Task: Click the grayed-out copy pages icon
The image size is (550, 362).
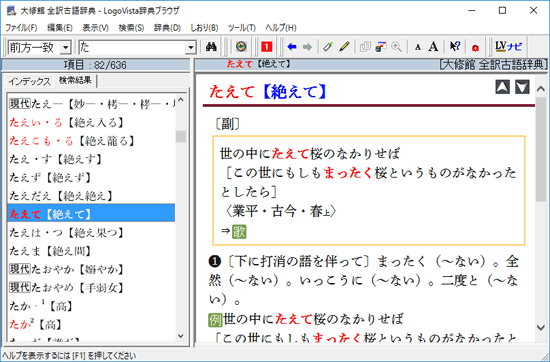Action: 365,47
